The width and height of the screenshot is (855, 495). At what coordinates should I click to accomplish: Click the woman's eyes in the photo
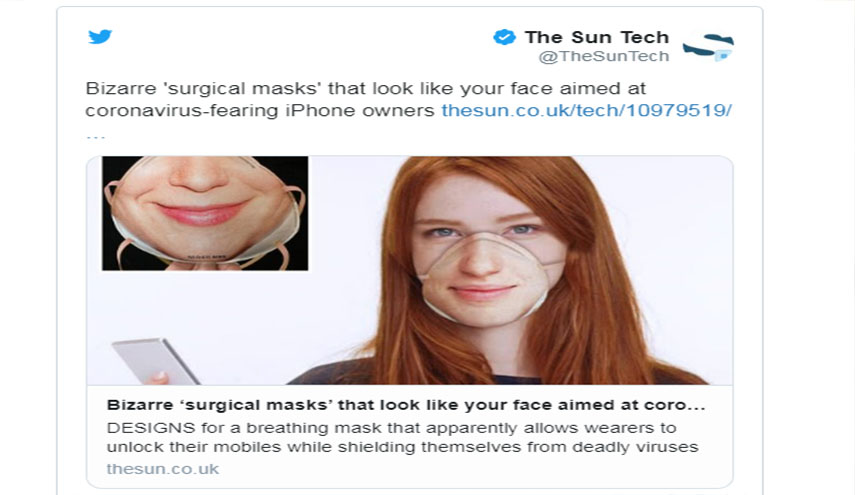coord(480,231)
